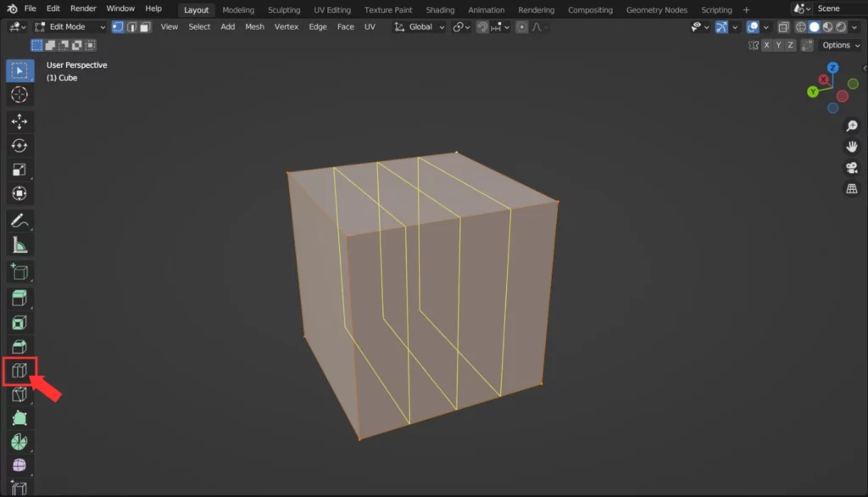This screenshot has height=497, width=868.
Task: Open the Global transform orientation dropdown
Action: (x=419, y=27)
